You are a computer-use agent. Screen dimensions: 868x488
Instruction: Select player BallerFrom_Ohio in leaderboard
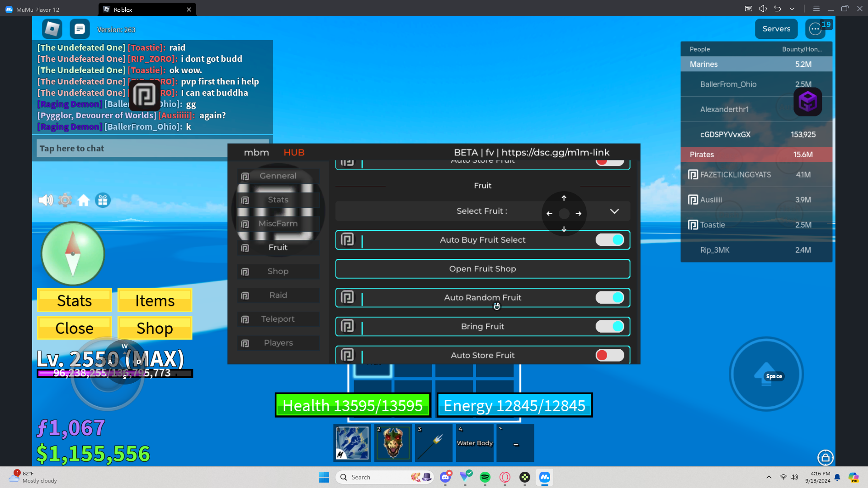[x=756, y=84]
